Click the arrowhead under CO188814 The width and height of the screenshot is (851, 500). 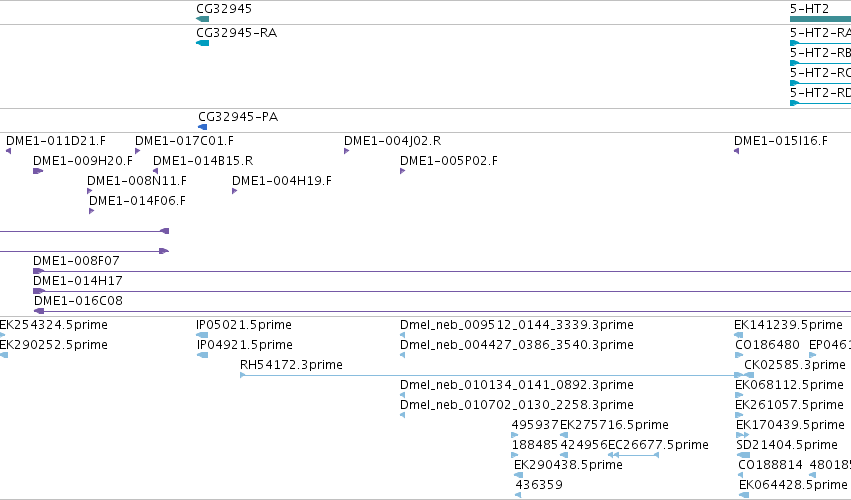(741, 475)
